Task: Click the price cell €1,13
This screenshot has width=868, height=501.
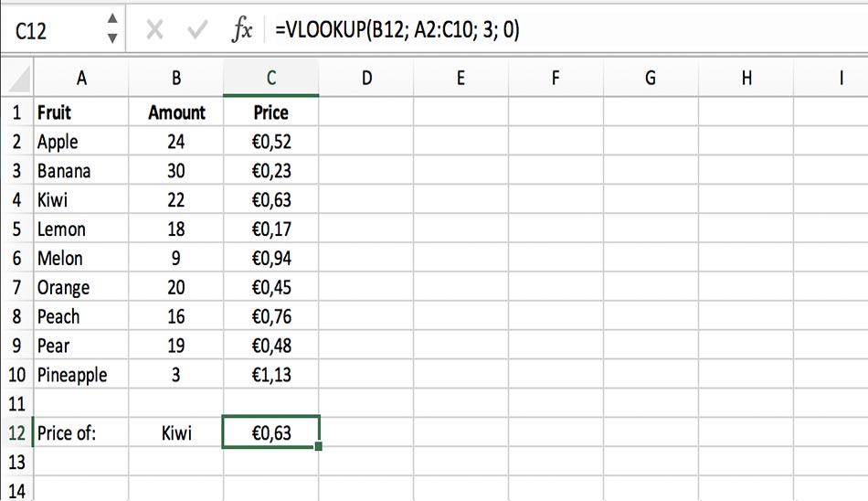Action: point(271,375)
